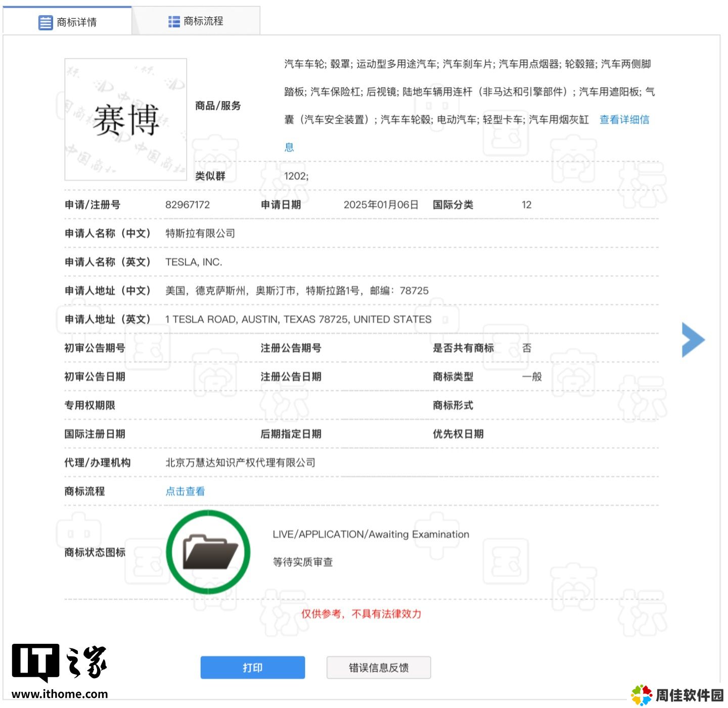
Task: Click the 代理/办理机构 label
Action: [x=97, y=462]
